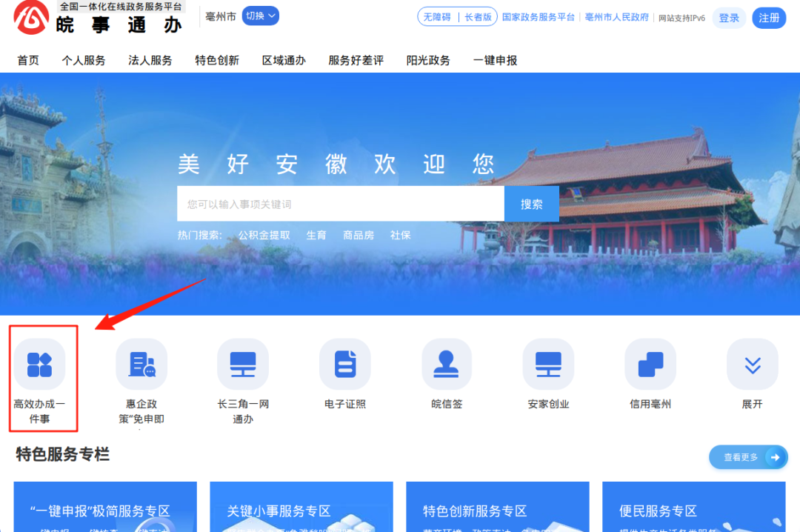Open the 皖信签 stamp icon
Image resolution: width=800 pixels, height=532 pixels.
pos(447,364)
